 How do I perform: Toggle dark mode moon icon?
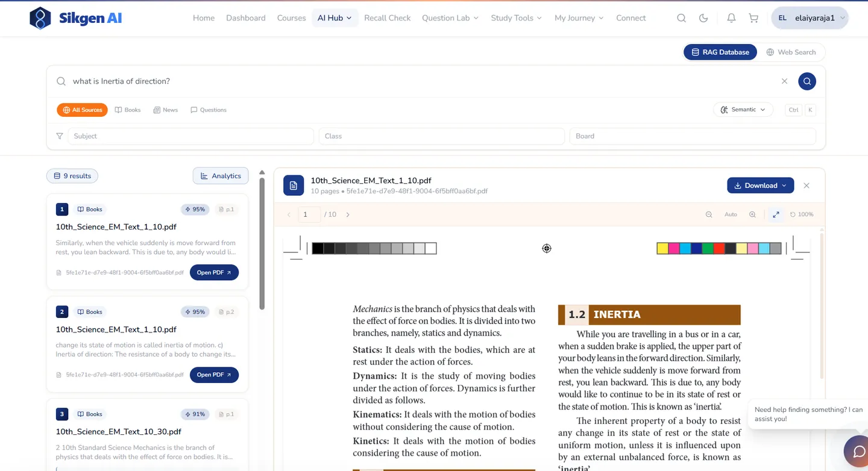point(703,18)
